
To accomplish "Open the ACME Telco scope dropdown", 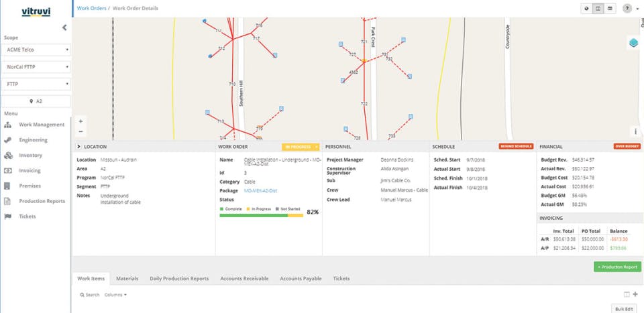I will 36,50.
